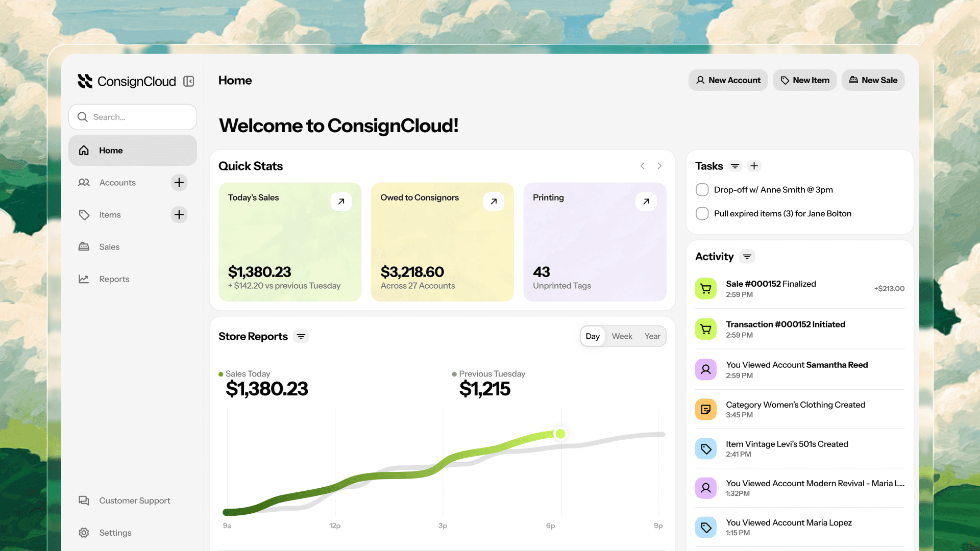Viewport: 980px width, 551px height.
Task: Check Pull expired items for Jane Bolton
Action: click(702, 214)
